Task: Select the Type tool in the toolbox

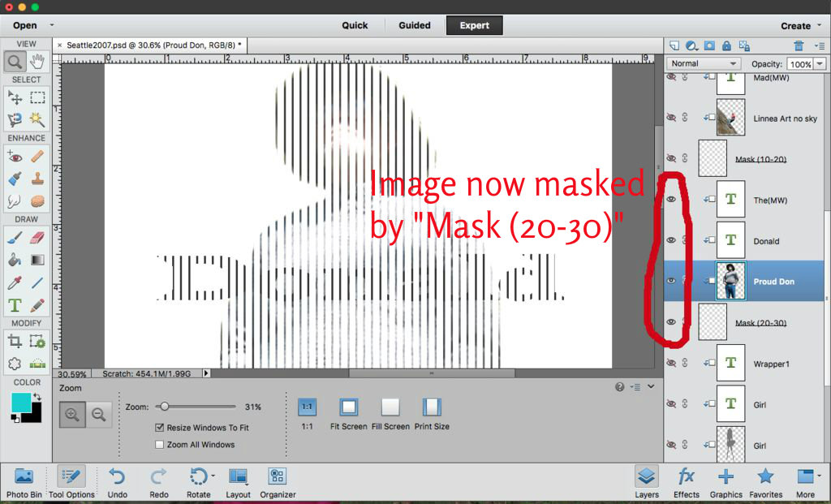Action: [15, 305]
